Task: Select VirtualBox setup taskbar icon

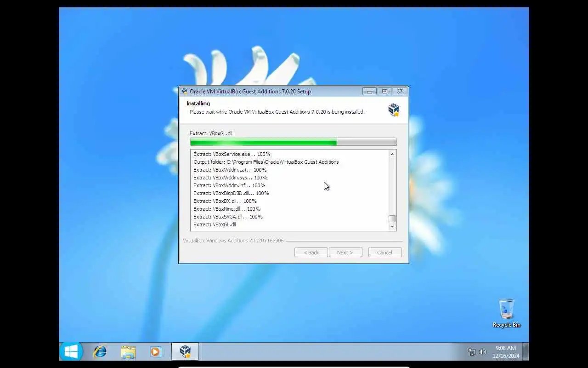Action: [x=185, y=352]
